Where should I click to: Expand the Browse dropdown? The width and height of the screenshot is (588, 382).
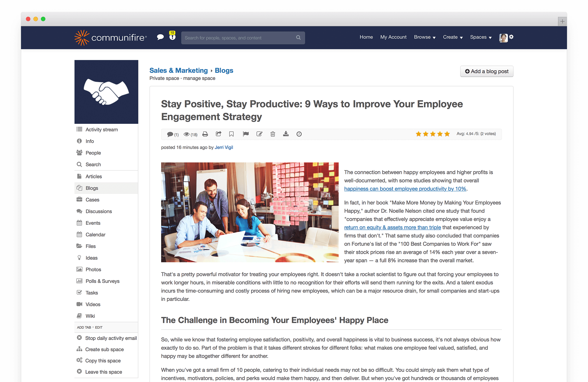click(424, 37)
